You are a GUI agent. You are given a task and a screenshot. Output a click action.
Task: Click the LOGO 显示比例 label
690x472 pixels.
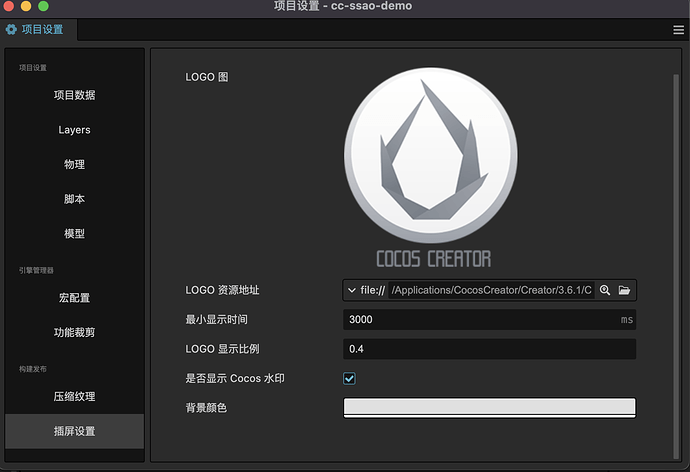(222, 349)
